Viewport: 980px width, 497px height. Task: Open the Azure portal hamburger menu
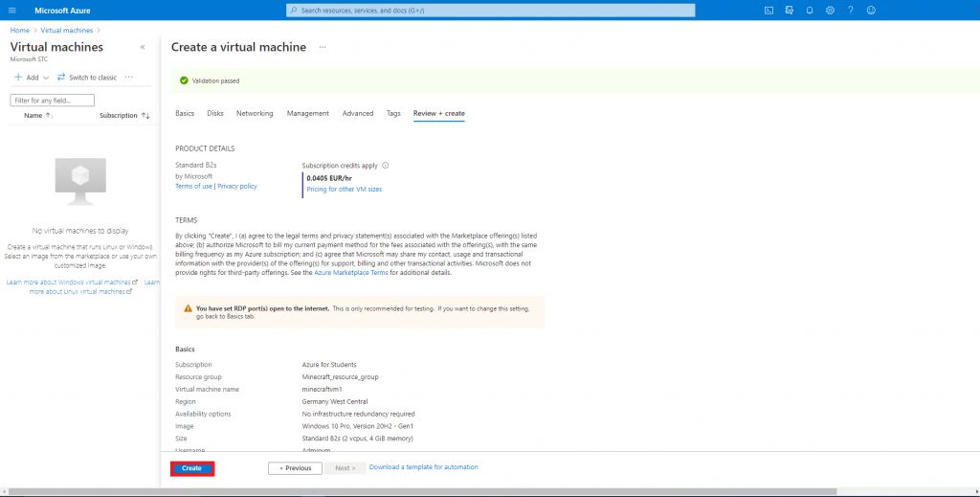11,11
